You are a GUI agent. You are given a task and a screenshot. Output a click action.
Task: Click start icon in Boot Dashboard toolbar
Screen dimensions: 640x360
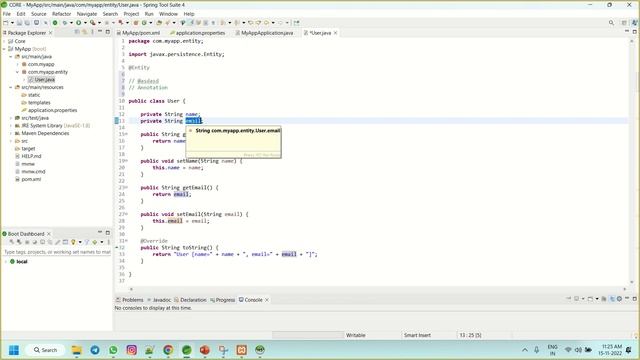[x=11, y=242]
